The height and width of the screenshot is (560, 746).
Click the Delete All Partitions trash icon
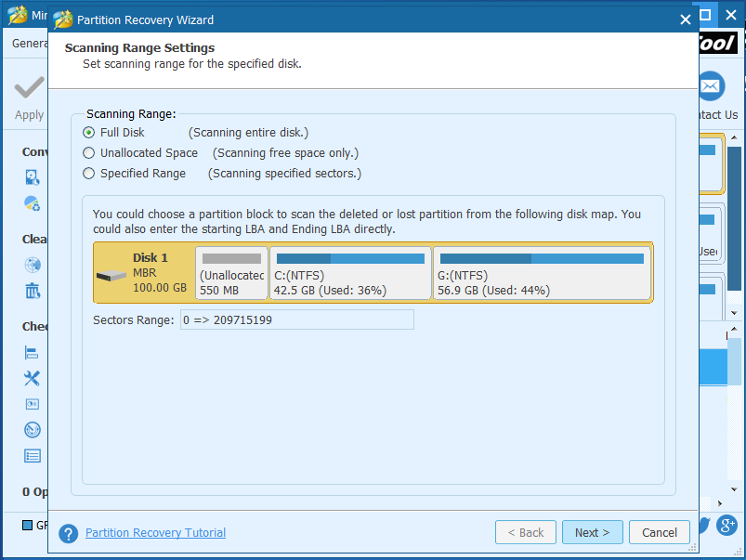tap(33, 291)
